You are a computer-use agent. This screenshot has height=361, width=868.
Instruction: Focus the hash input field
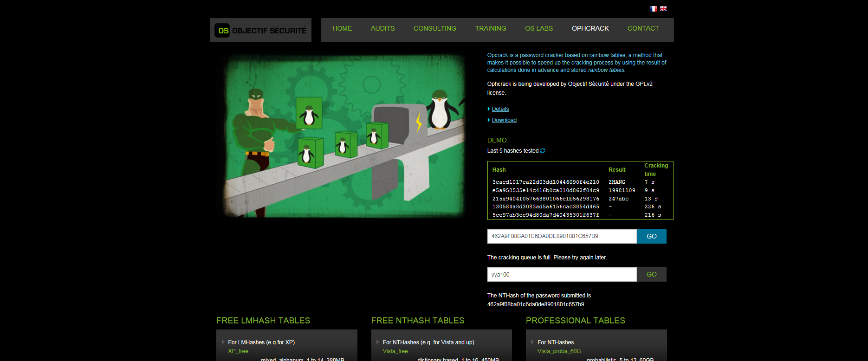point(562,236)
